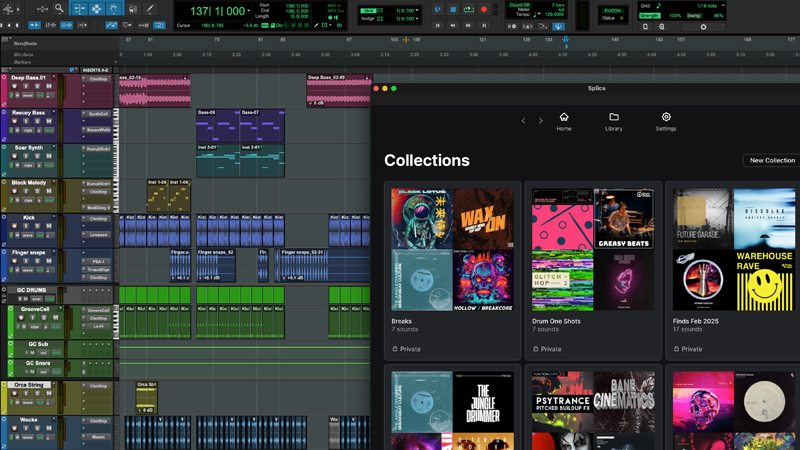Open the Breaks collection
Viewport: 800px width, 450px height.
[x=451, y=249]
